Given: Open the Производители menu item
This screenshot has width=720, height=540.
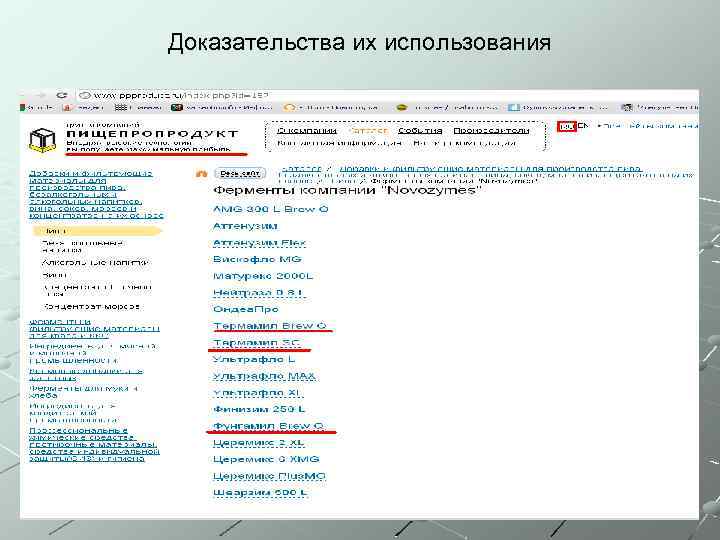Looking at the screenshot, I should point(491,131).
